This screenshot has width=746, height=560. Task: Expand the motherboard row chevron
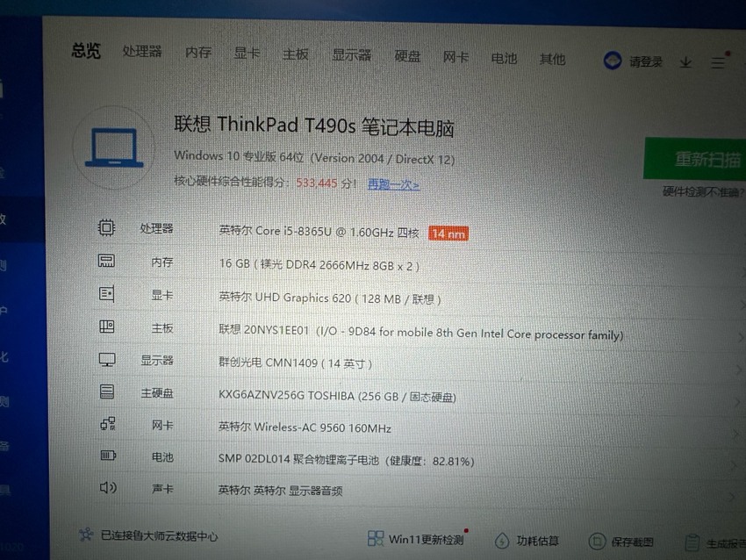(741, 337)
